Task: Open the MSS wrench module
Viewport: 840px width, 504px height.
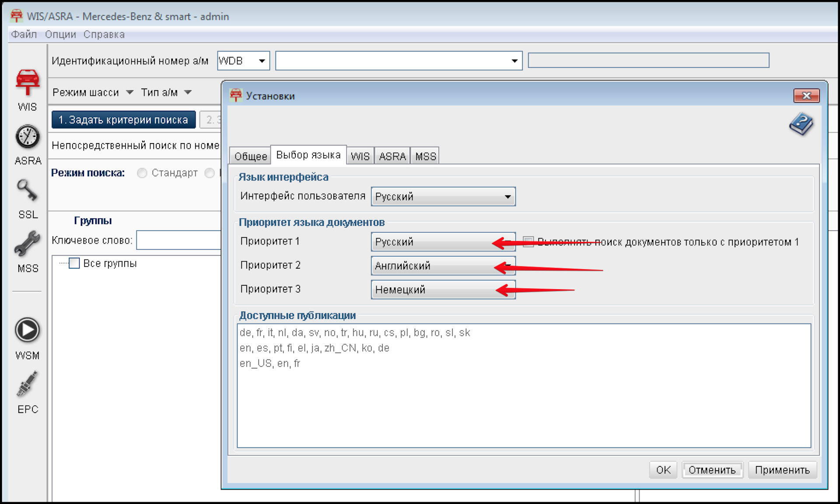Action: [x=28, y=252]
